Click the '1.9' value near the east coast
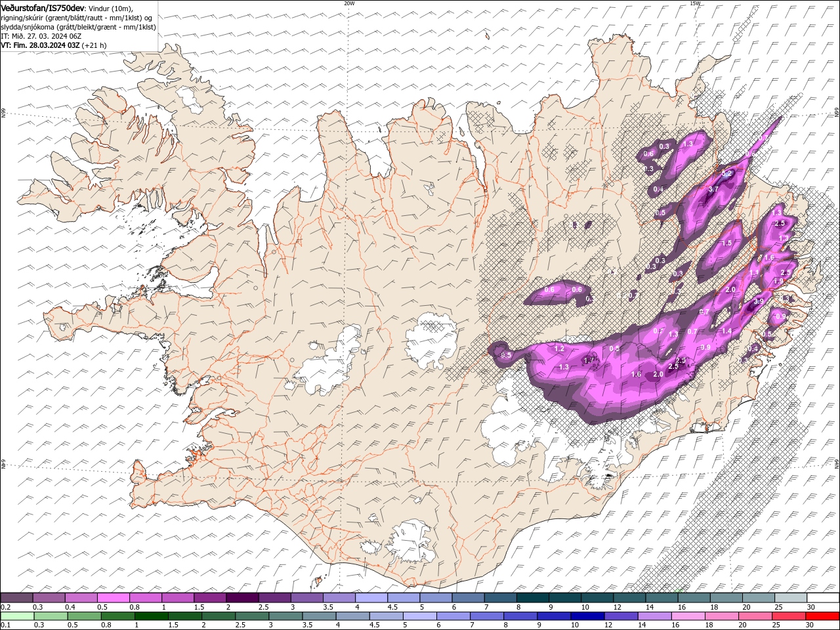Image resolution: width=840 pixels, height=630 pixels. (778, 281)
